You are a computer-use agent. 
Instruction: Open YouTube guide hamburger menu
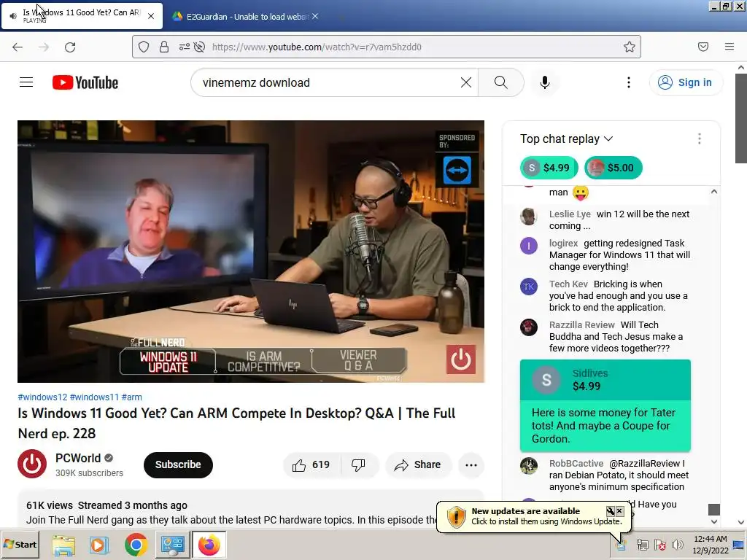pos(26,82)
